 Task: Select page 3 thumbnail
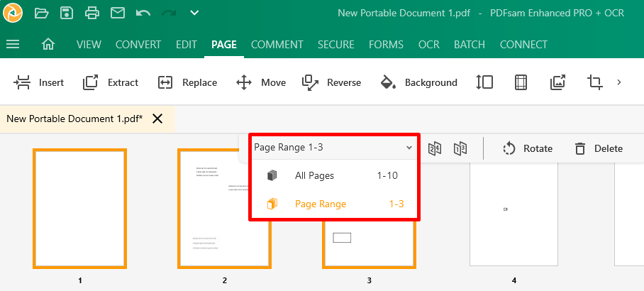coord(369,244)
